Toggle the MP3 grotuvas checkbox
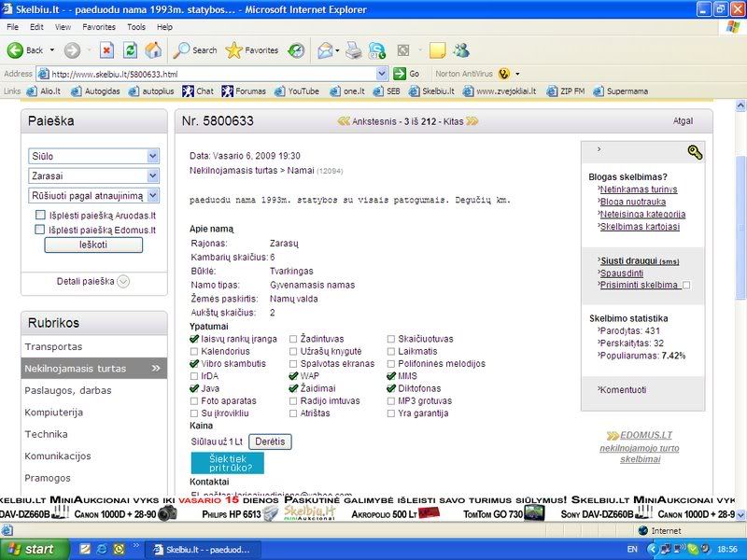This screenshot has width=747, height=560. tap(391, 401)
